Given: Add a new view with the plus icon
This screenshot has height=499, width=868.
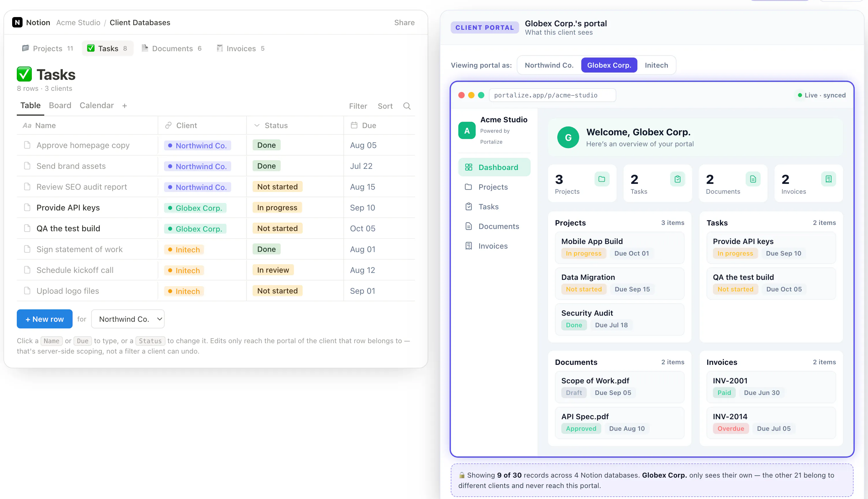Looking at the screenshot, I should (x=124, y=106).
